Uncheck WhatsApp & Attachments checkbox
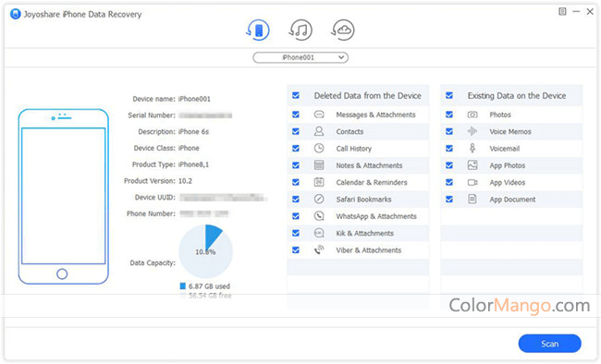The height and width of the screenshot is (364, 601). click(296, 216)
